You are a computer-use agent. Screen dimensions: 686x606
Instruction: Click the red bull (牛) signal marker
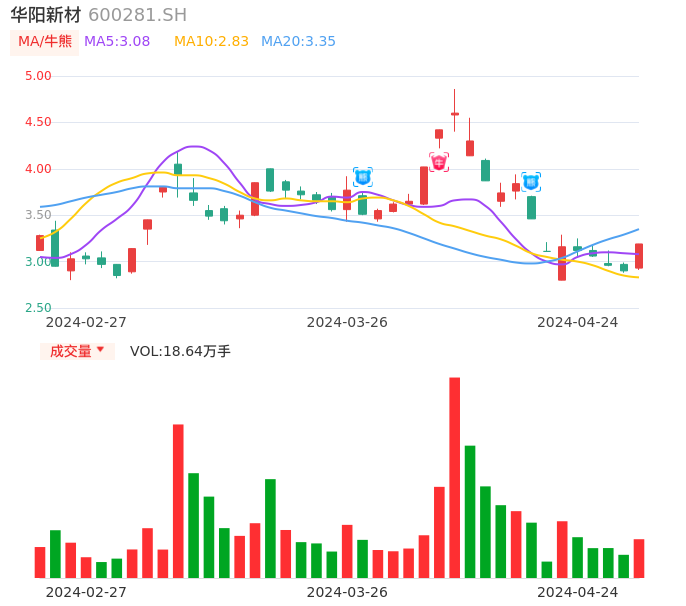(439, 162)
